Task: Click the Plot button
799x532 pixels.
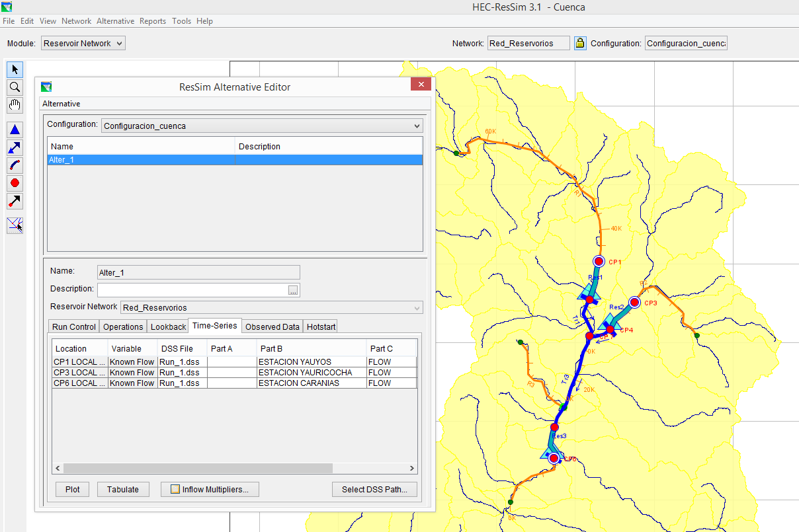Action: (x=73, y=489)
